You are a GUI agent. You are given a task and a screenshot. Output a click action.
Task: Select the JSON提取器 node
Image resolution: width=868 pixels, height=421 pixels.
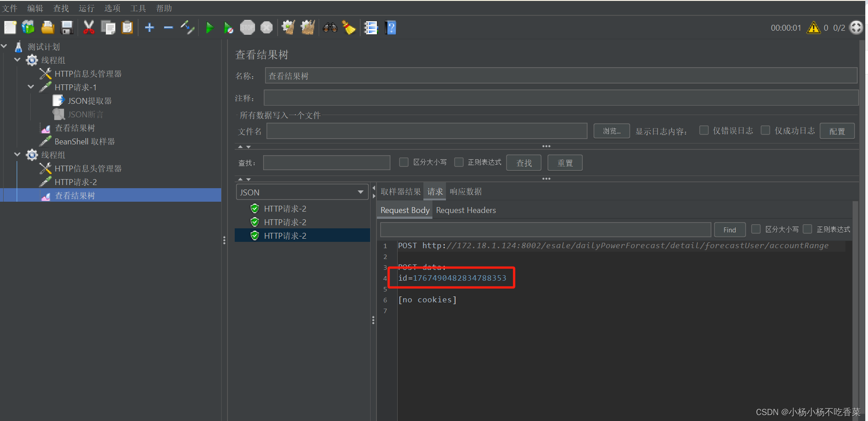click(x=90, y=101)
